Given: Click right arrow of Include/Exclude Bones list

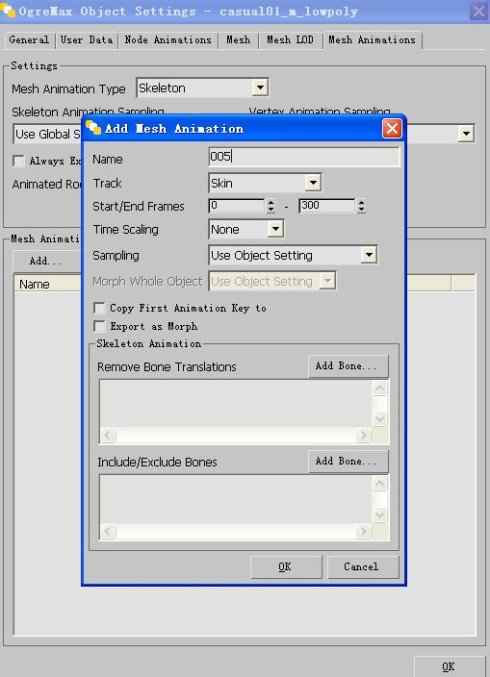Looking at the screenshot, I should 364,531.
